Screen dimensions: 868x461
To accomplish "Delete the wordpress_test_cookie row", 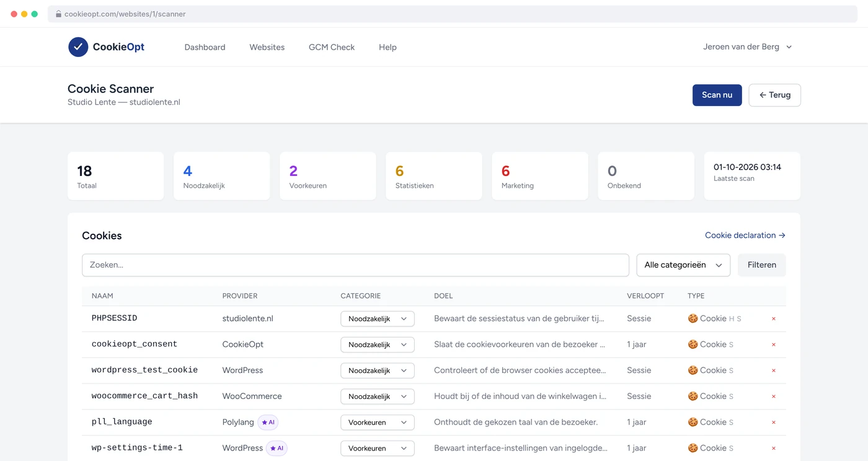I will [x=773, y=371].
